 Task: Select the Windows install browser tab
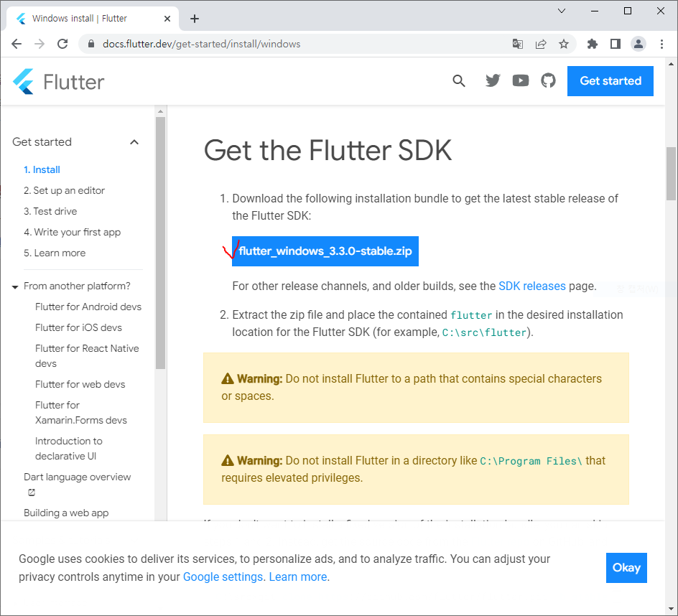pos(86,18)
